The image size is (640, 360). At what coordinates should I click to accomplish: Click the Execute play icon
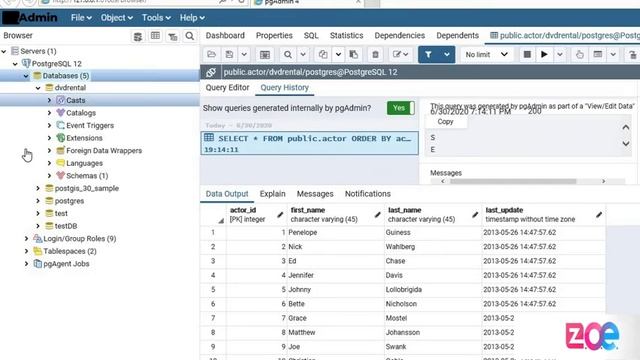[544, 55]
